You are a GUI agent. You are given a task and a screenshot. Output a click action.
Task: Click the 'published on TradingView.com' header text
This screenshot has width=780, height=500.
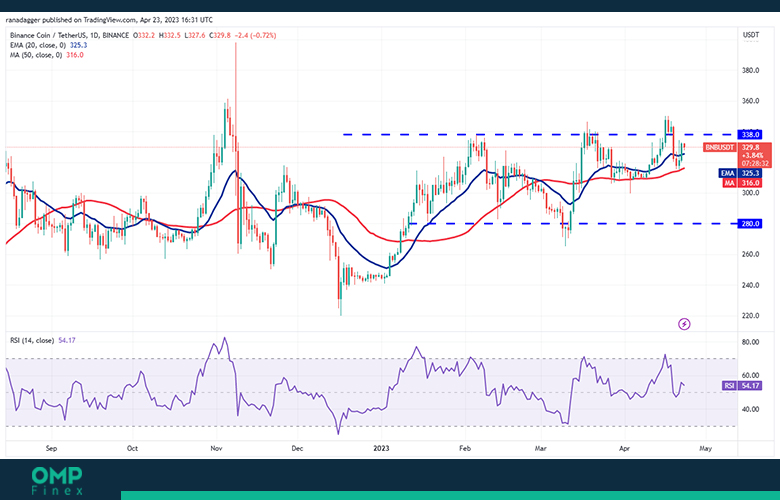click(89, 20)
